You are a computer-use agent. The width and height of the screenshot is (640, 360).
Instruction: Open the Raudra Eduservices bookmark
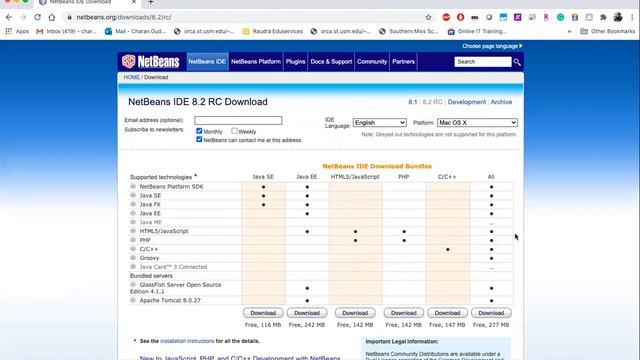[x=273, y=31]
